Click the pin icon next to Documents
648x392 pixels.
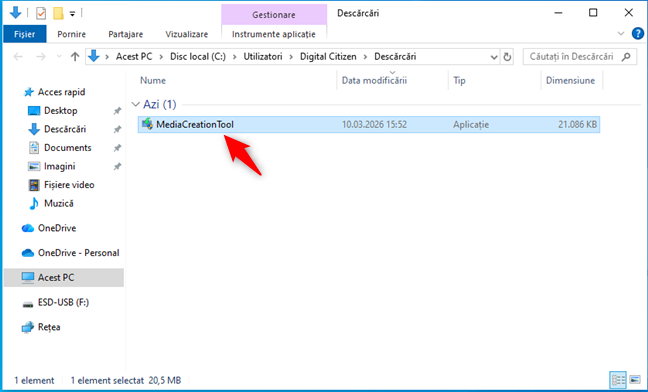(117, 148)
